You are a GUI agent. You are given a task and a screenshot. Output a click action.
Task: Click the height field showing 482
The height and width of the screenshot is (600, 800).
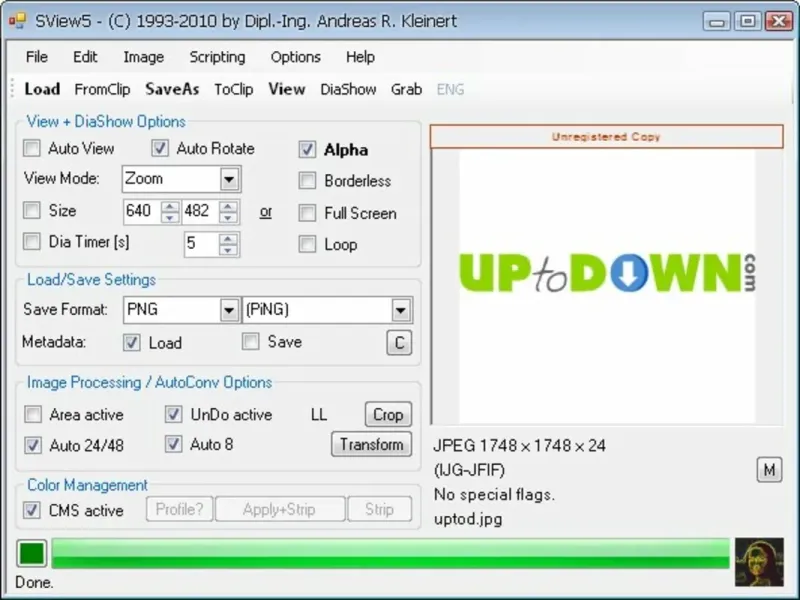coord(201,211)
